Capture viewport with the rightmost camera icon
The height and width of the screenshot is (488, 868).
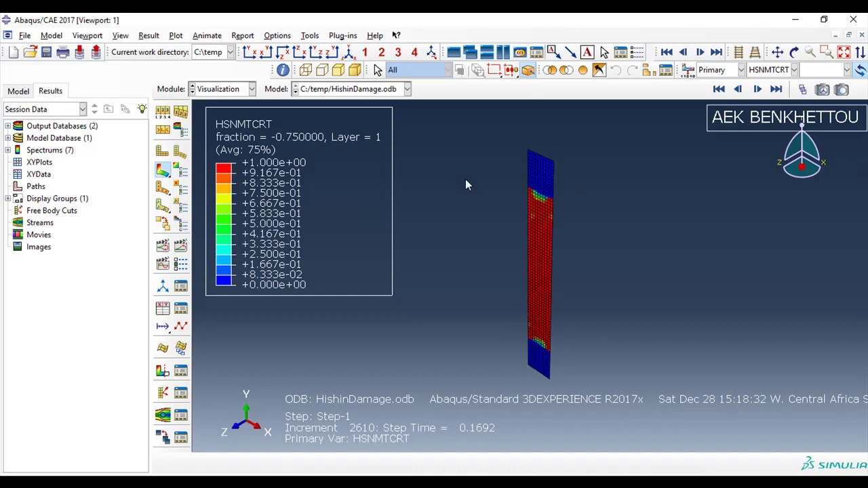click(841, 89)
